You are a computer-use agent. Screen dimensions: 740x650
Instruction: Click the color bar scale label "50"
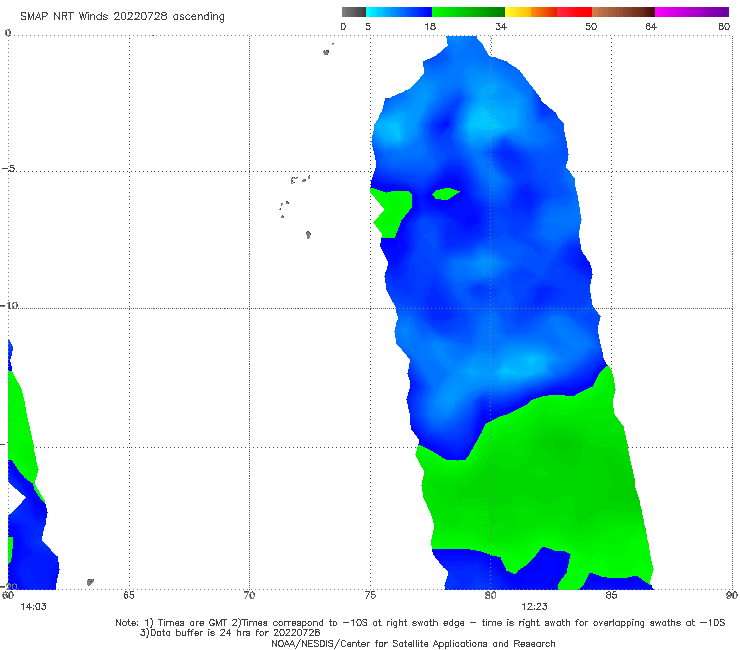pos(591,26)
